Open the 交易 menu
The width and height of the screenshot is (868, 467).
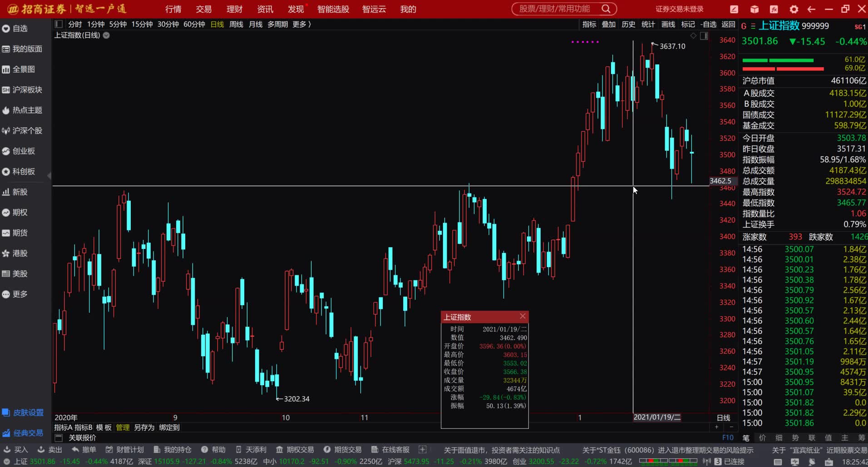(203, 9)
